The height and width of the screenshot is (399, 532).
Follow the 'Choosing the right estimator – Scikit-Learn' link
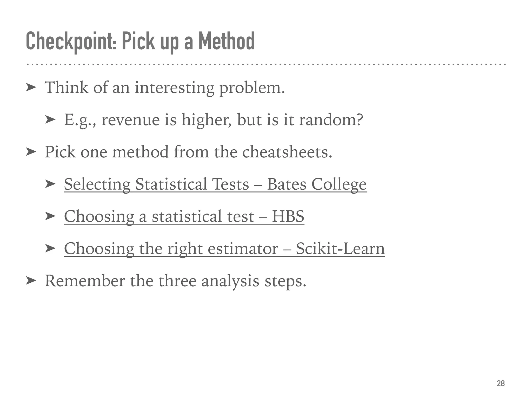tap(224, 249)
